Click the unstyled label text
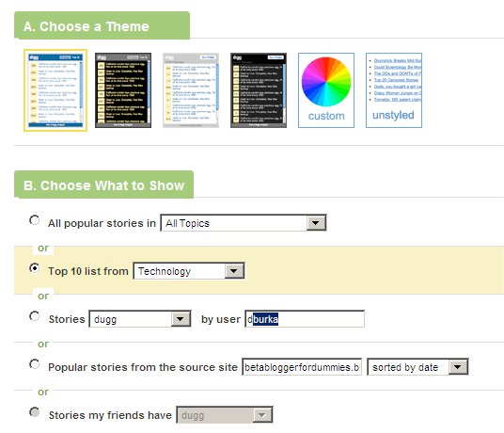The image size is (504, 433). click(x=393, y=115)
